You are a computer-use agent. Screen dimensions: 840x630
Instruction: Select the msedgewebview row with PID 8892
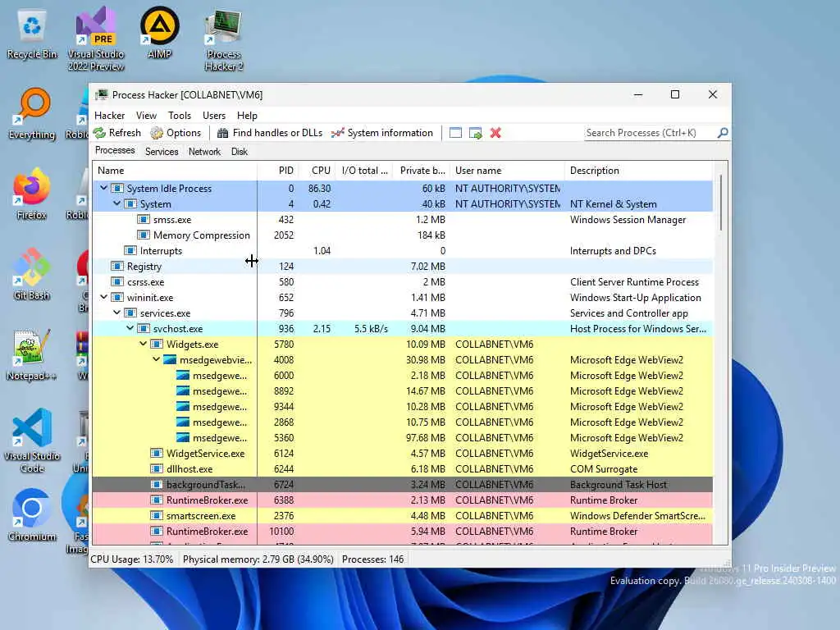click(402, 391)
